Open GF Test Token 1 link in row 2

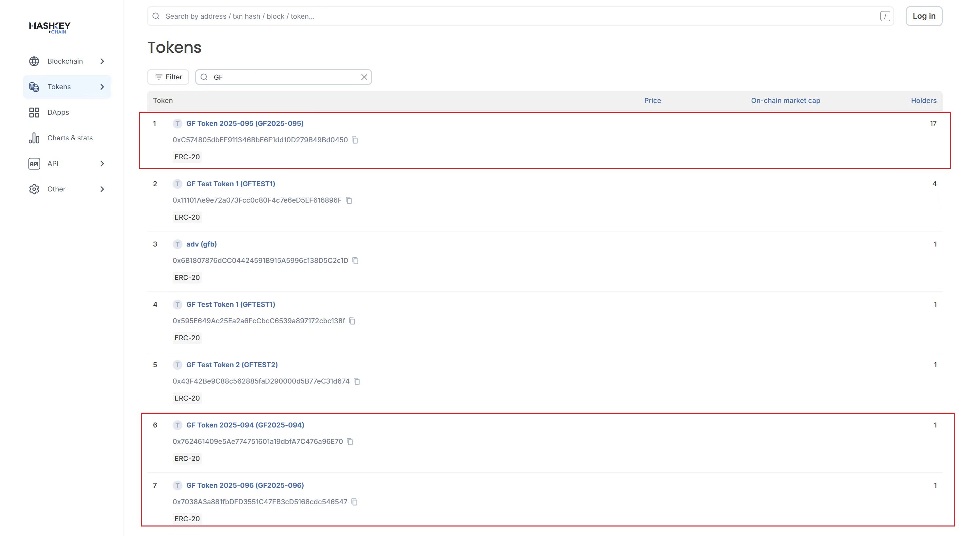click(x=231, y=184)
